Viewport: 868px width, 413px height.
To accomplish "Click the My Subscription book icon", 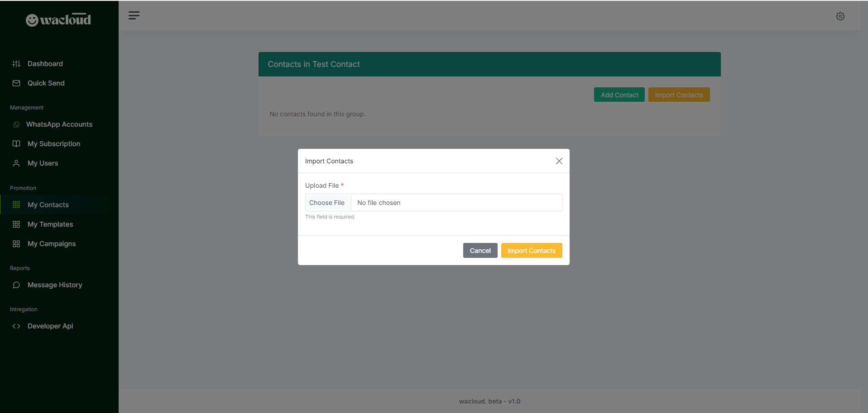I will [x=16, y=144].
